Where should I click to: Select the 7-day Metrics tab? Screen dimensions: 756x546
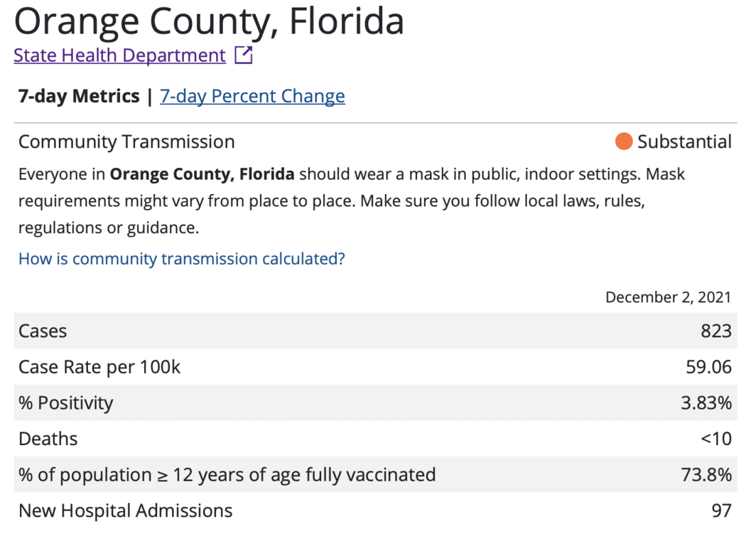click(79, 96)
